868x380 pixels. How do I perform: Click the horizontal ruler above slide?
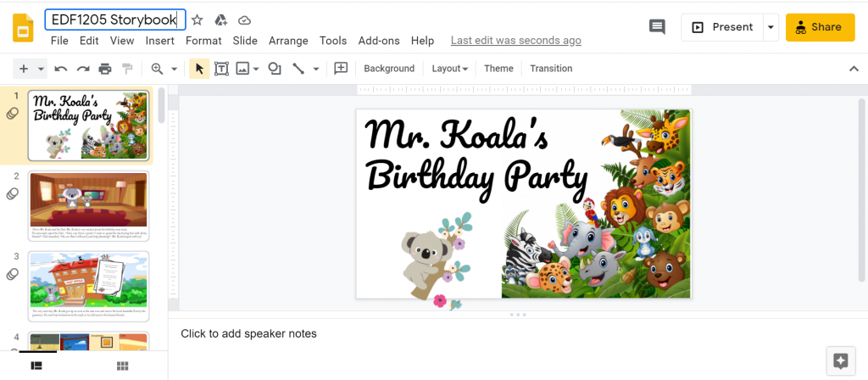pyautogui.click(x=524, y=89)
